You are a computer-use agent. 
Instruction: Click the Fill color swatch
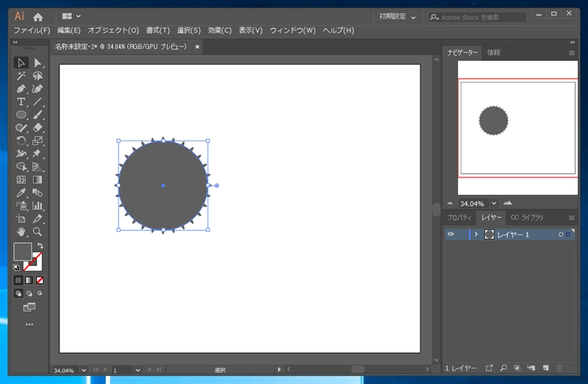coord(23,252)
